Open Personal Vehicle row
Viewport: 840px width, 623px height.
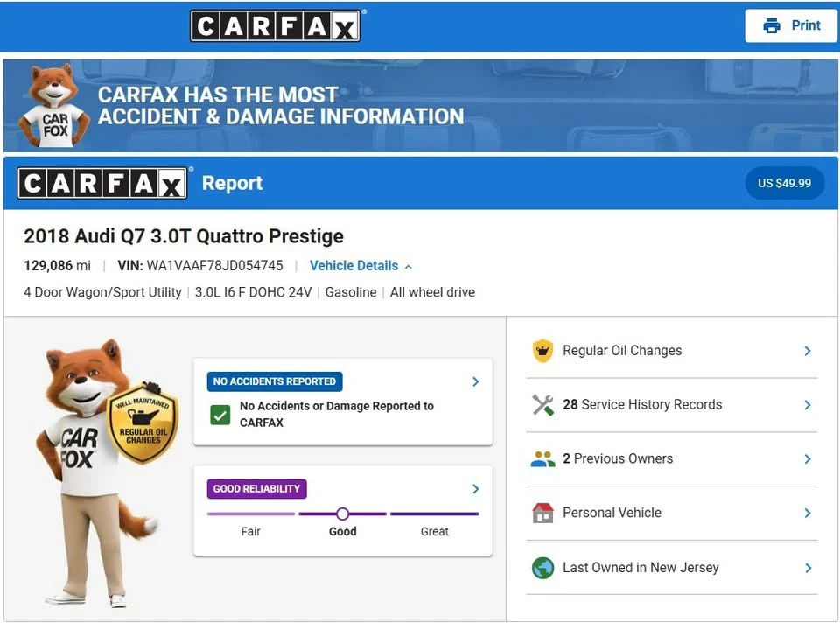click(672, 513)
